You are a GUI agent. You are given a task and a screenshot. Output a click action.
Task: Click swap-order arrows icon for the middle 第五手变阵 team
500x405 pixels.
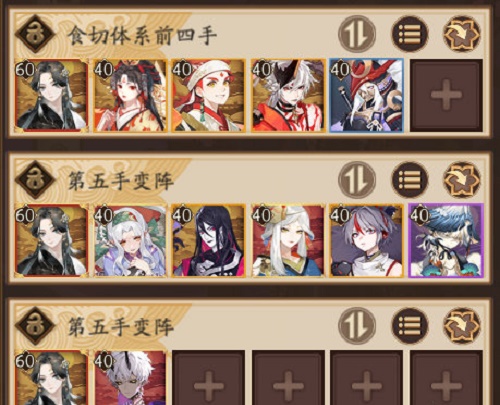(x=357, y=180)
